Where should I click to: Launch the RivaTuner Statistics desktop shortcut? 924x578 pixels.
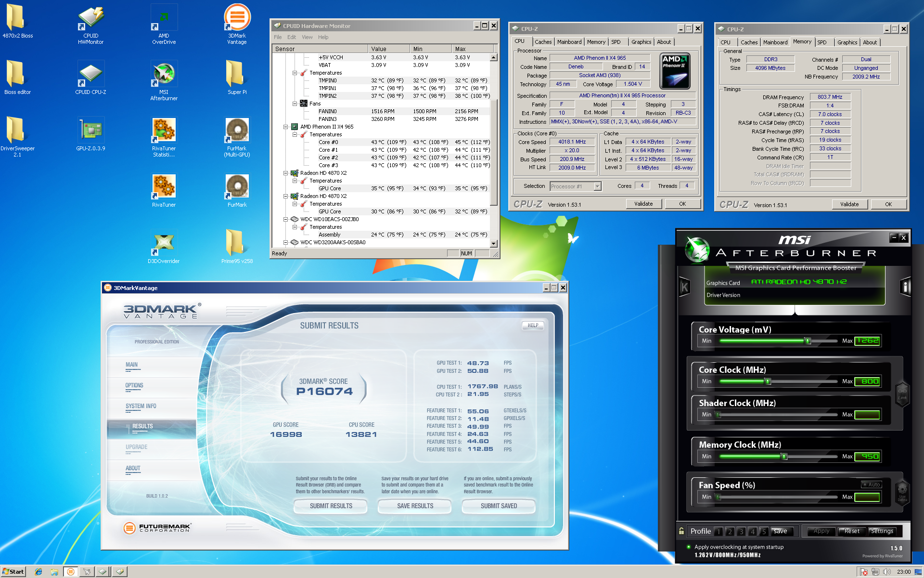pyautogui.click(x=164, y=137)
